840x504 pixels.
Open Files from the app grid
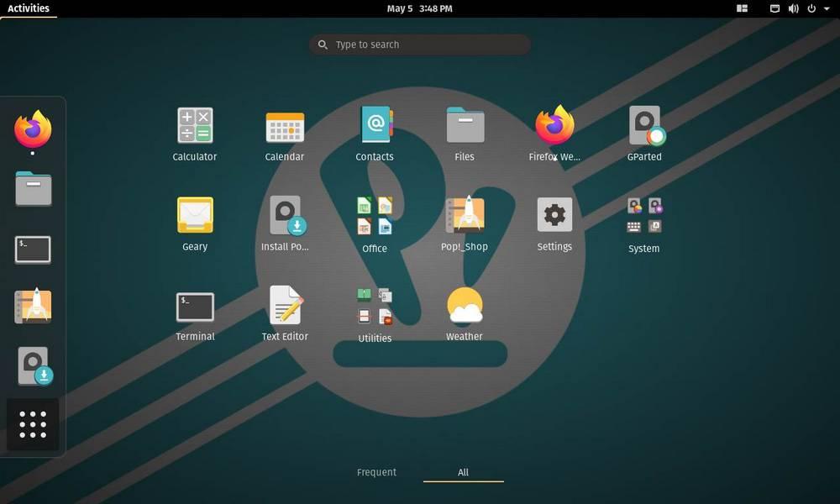click(x=465, y=134)
